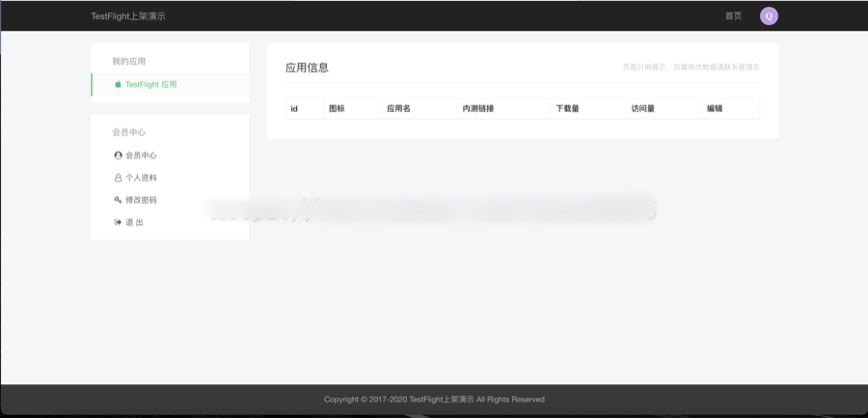Open the purple Q user avatar
Image resolution: width=868 pixels, height=418 pixels.
pyautogui.click(x=769, y=15)
